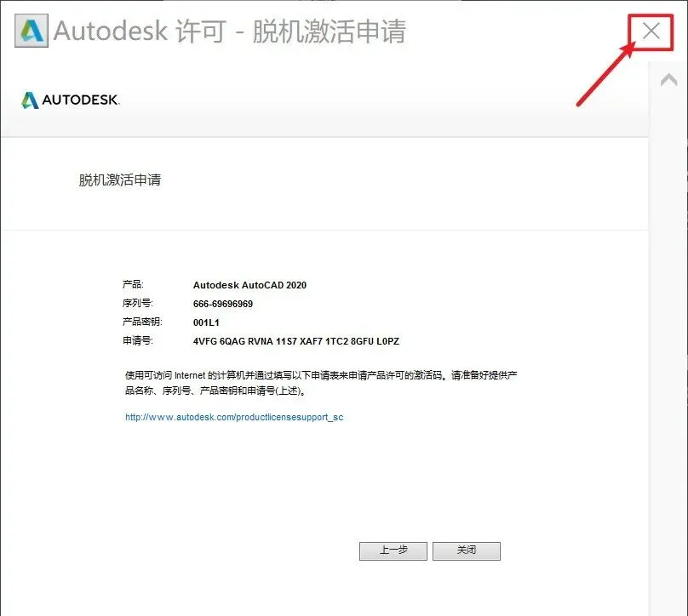Go back with the 上一步 button
This screenshot has height=616, width=688.
(393, 550)
